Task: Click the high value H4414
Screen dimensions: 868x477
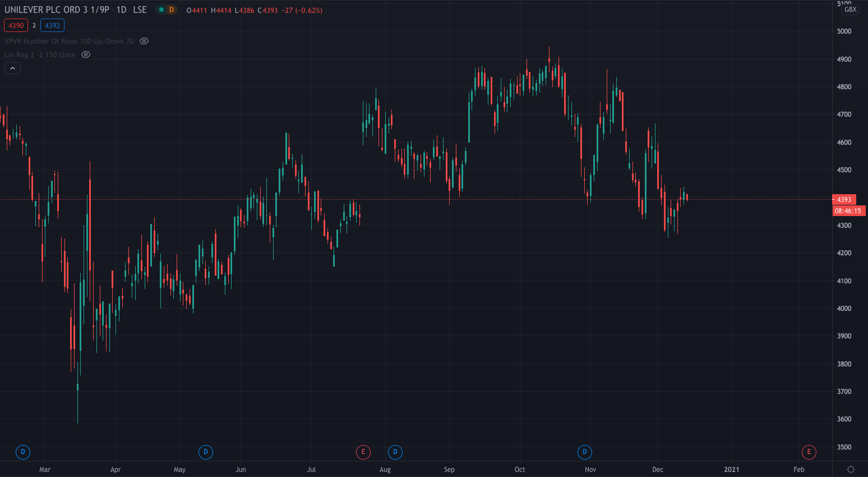Action: point(221,10)
